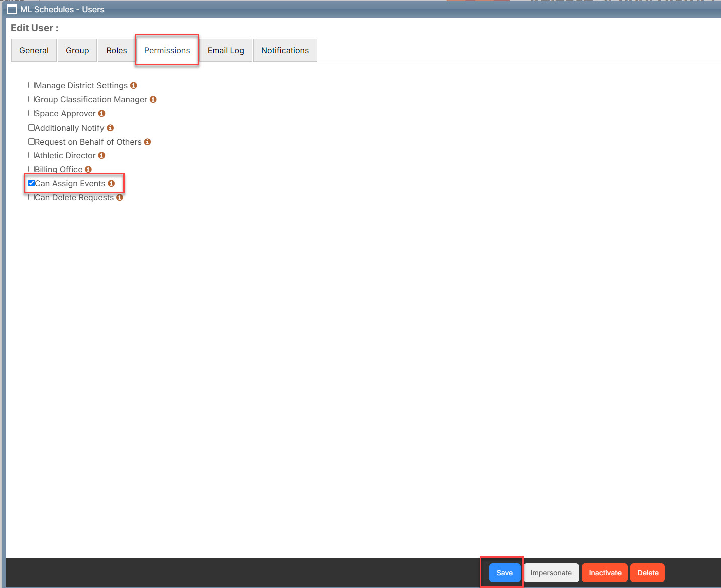Switch to the General tab
The width and height of the screenshot is (721, 588).
tap(34, 50)
